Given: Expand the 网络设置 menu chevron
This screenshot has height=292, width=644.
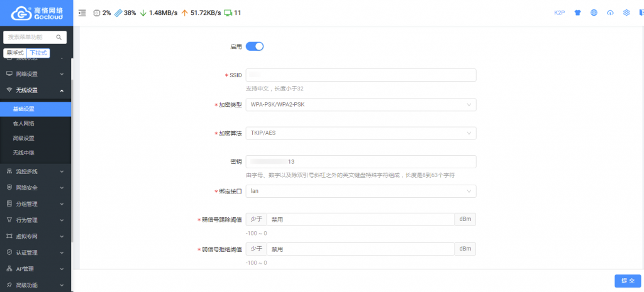Looking at the screenshot, I should point(62,75).
